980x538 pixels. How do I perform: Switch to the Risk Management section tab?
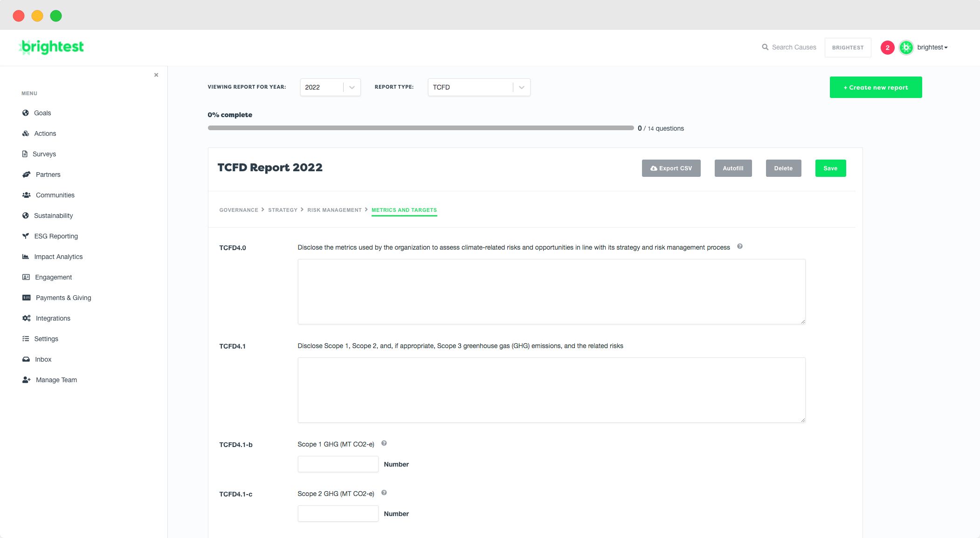[x=334, y=210]
